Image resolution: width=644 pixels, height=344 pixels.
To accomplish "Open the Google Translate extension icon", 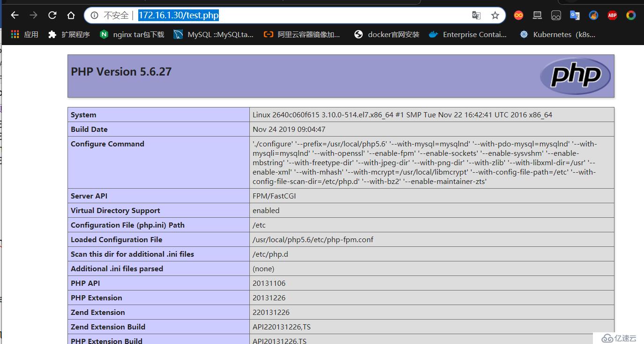I will (575, 15).
